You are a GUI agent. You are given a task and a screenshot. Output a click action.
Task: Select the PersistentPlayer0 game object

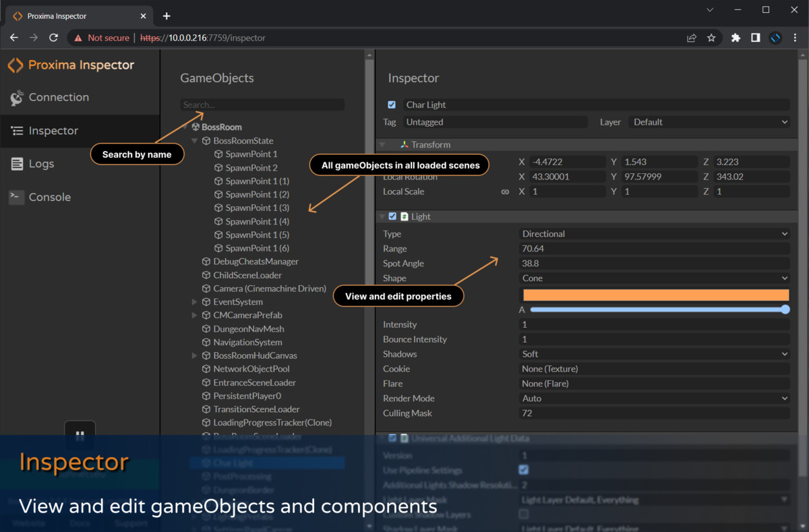pos(247,396)
